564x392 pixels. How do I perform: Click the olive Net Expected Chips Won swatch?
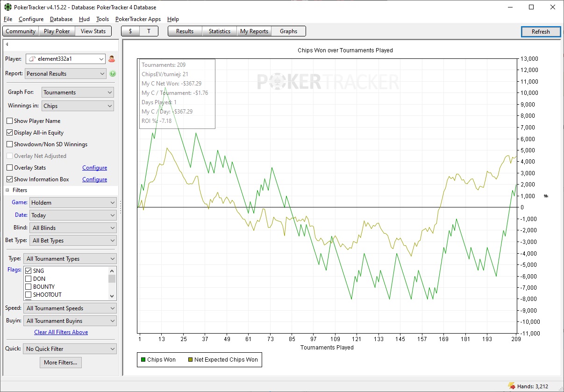(190, 360)
